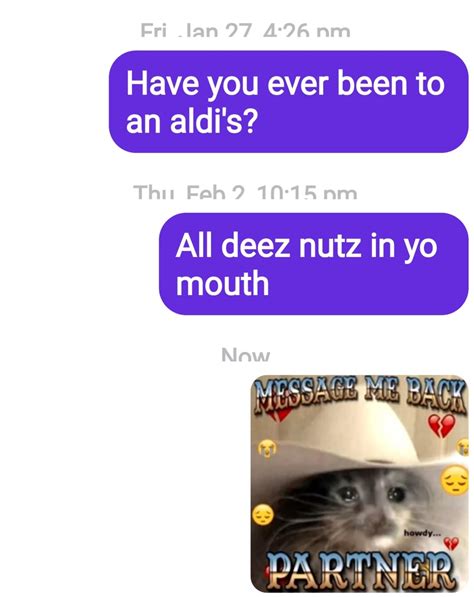The width and height of the screenshot is (474, 597).
Task: Click the word "aldi's?" in the first message
Action: pyautogui.click(x=213, y=121)
